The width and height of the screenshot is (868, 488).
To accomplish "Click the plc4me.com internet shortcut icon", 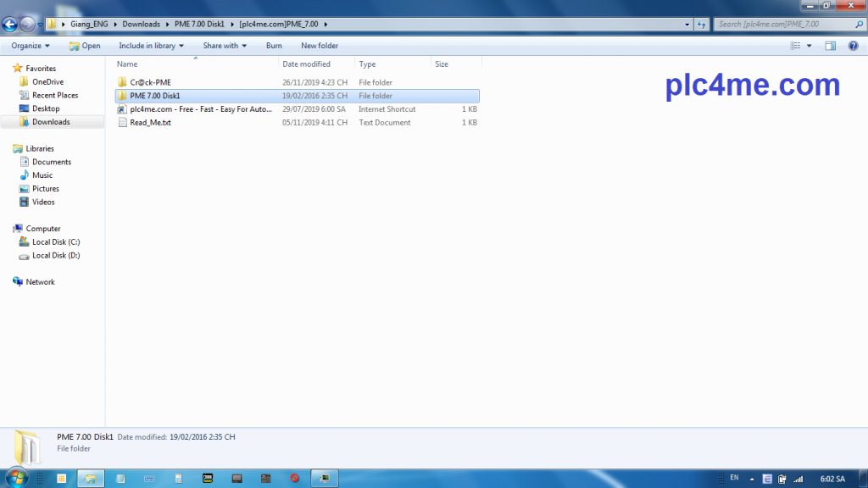I will coord(122,109).
